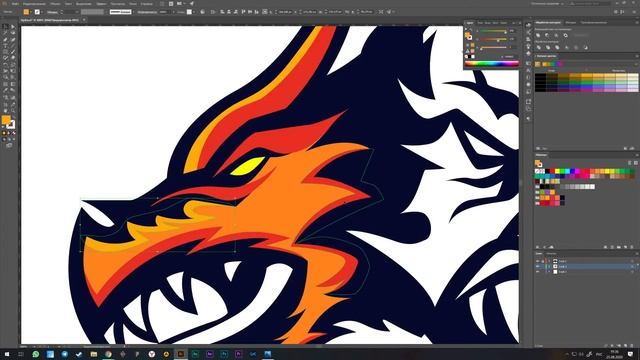Click the first (green) color slider

493,31
